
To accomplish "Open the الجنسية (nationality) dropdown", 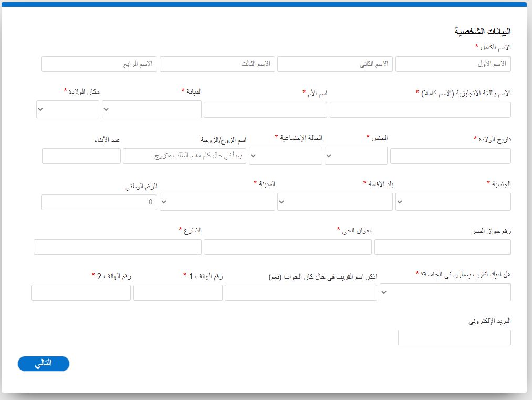I will click(453, 202).
